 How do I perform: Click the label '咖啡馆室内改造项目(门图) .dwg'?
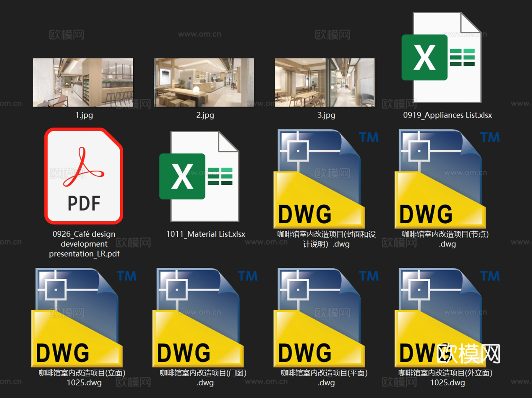point(203,378)
